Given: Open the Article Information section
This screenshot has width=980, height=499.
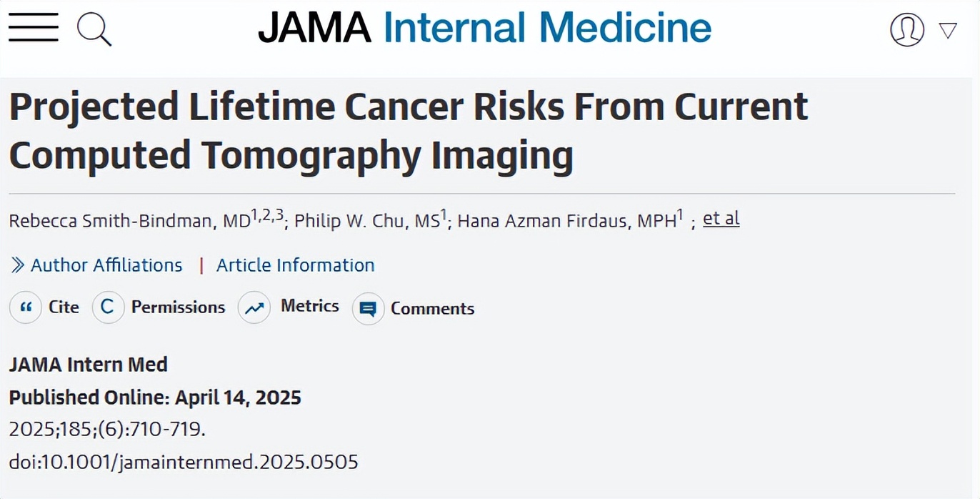Looking at the screenshot, I should 295,265.
